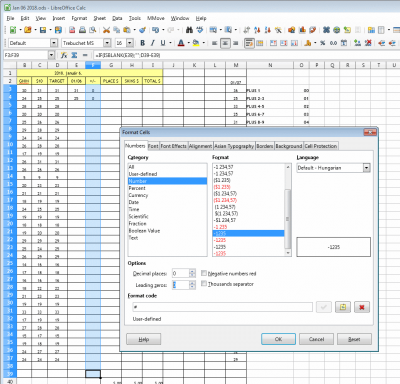Click the Decimal places field
Image resolution: width=400 pixels, height=384 pixels.
181,273
